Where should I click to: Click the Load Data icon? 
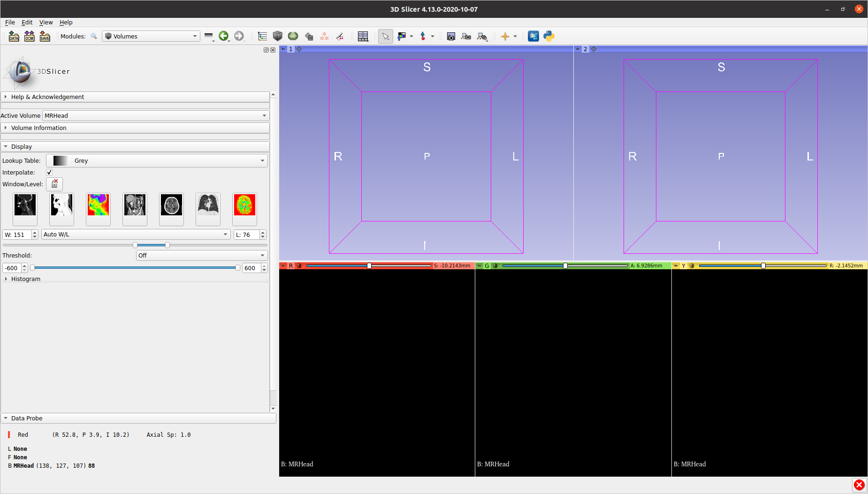14,36
